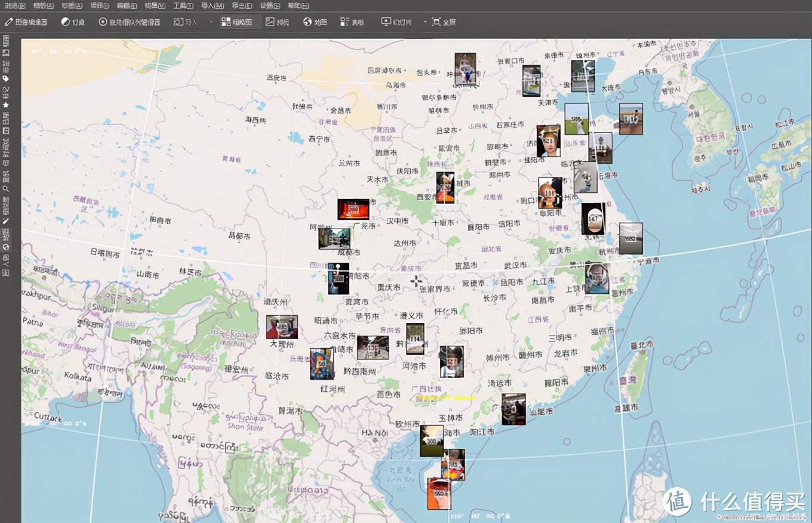Click the 重庆市 city label on the map

pyautogui.click(x=388, y=287)
